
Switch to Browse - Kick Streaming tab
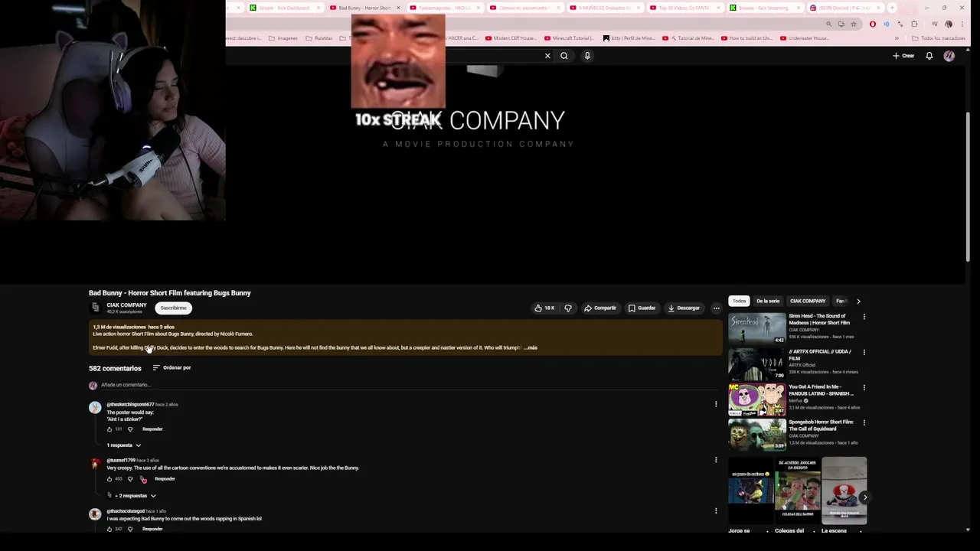coord(763,8)
